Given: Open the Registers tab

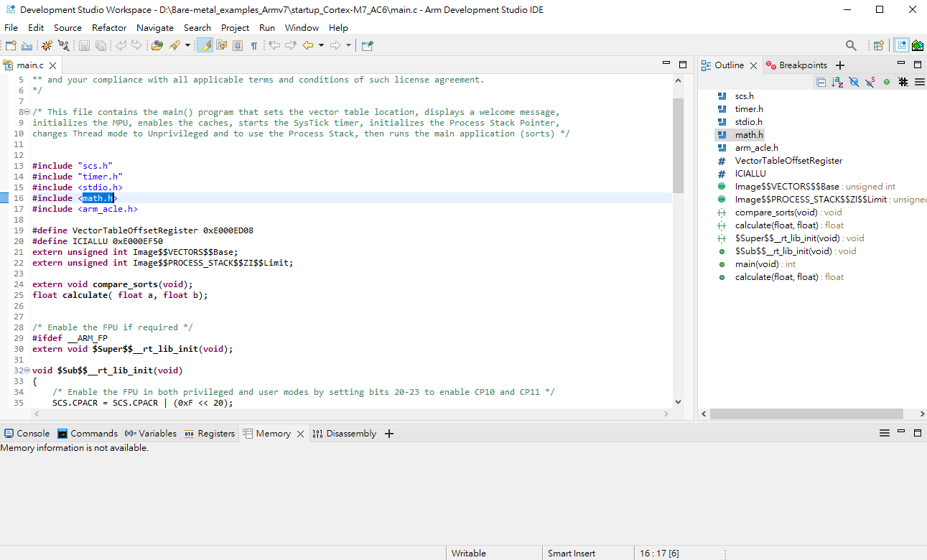Looking at the screenshot, I should pos(210,434).
